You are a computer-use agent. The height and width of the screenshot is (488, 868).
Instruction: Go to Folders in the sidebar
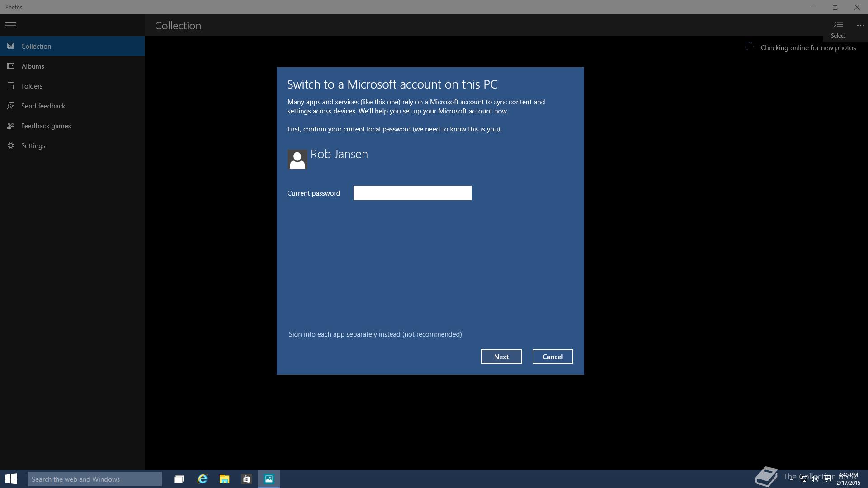(72, 86)
